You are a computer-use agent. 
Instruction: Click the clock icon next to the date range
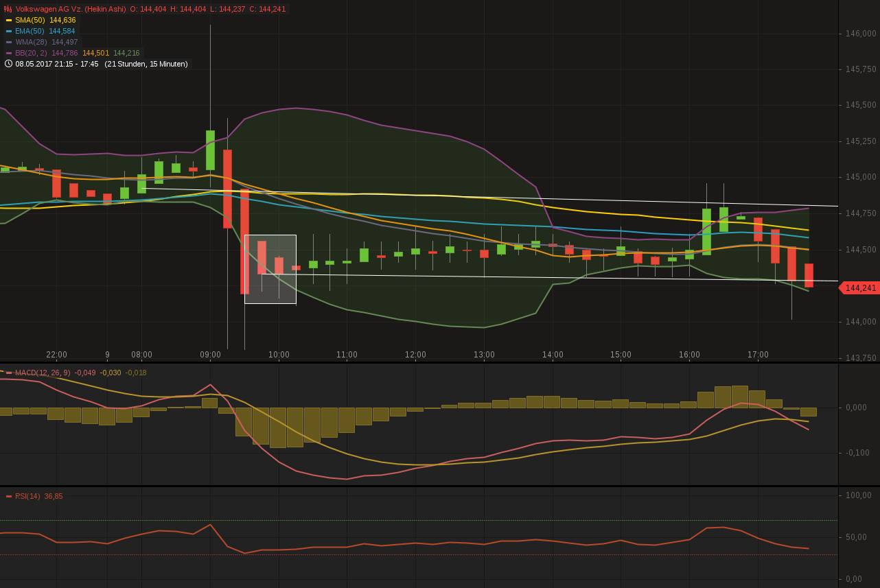click(x=8, y=64)
